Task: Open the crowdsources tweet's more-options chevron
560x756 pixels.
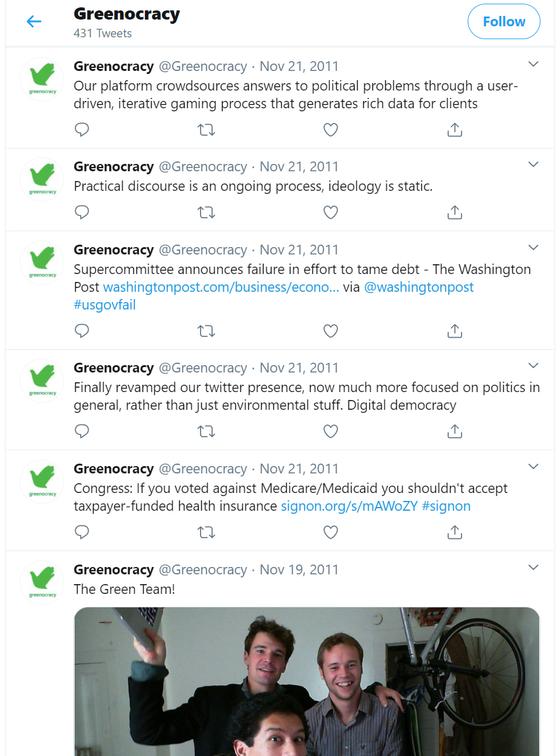Action: pyautogui.click(x=533, y=64)
